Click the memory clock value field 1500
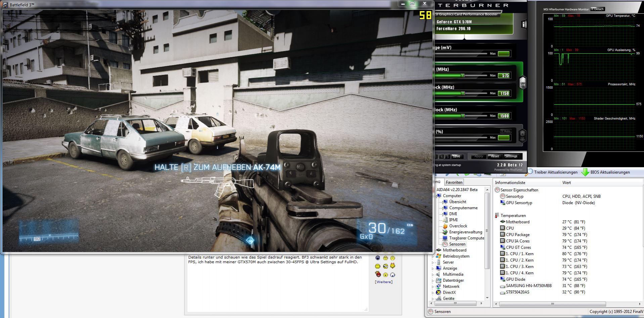 [504, 116]
